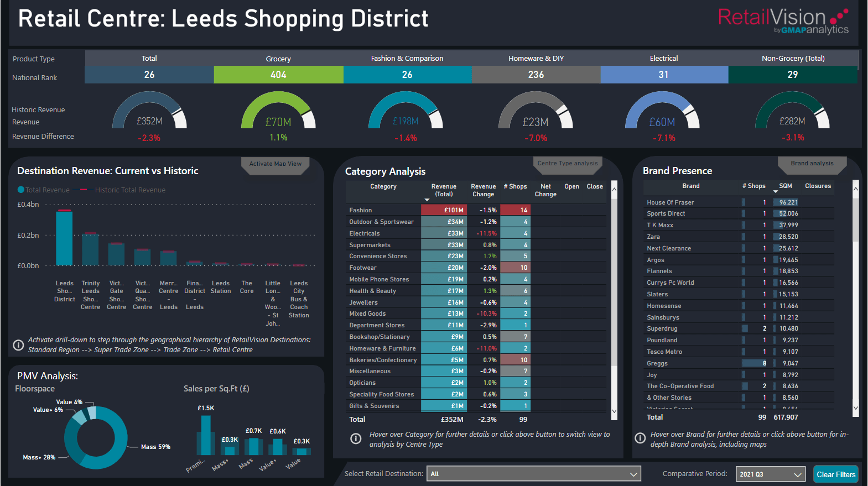The width and height of the screenshot is (868, 486).
Task: Select the Electrical product type header
Action: (x=664, y=59)
